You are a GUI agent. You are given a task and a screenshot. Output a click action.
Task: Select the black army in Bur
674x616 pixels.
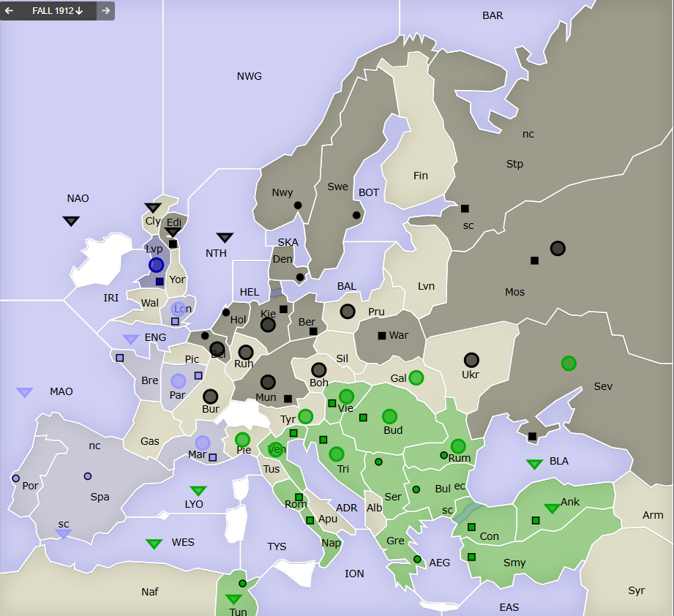[x=211, y=397]
